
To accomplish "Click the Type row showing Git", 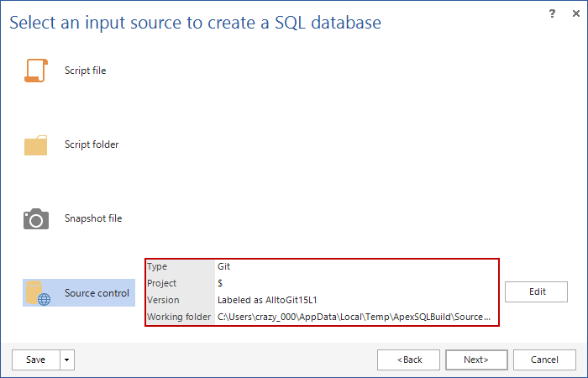I will (223, 266).
